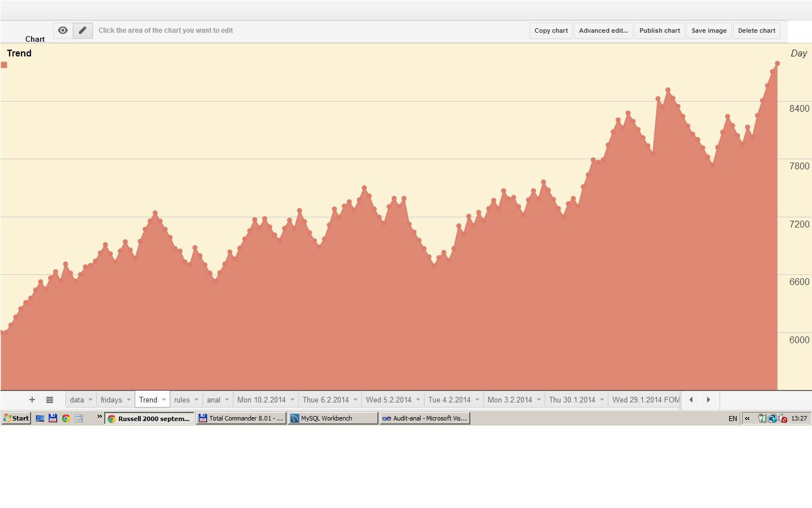The width and height of the screenshot is (812, 508).
Task: Click Save image button
Action: (709, 30)
